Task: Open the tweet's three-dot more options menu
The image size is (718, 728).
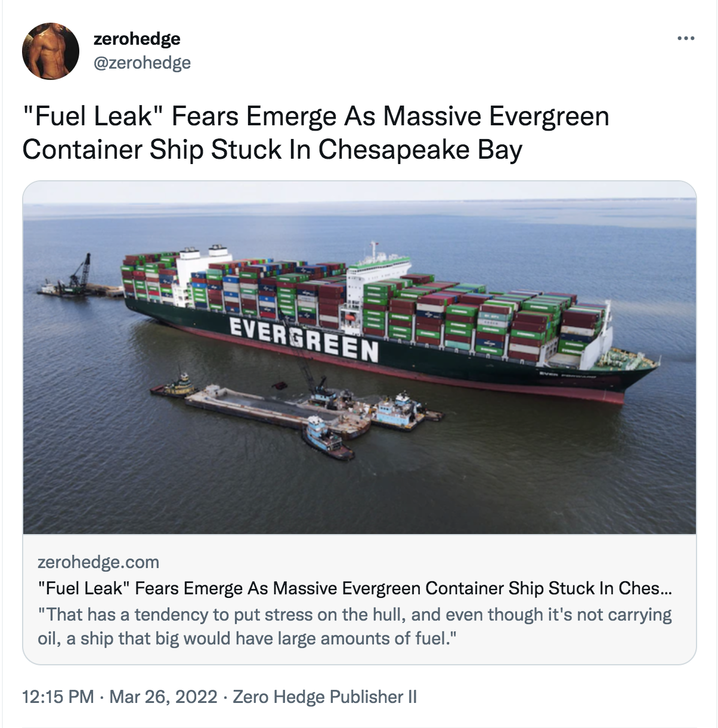Action: pyautogui.click(x=686, y=39)
